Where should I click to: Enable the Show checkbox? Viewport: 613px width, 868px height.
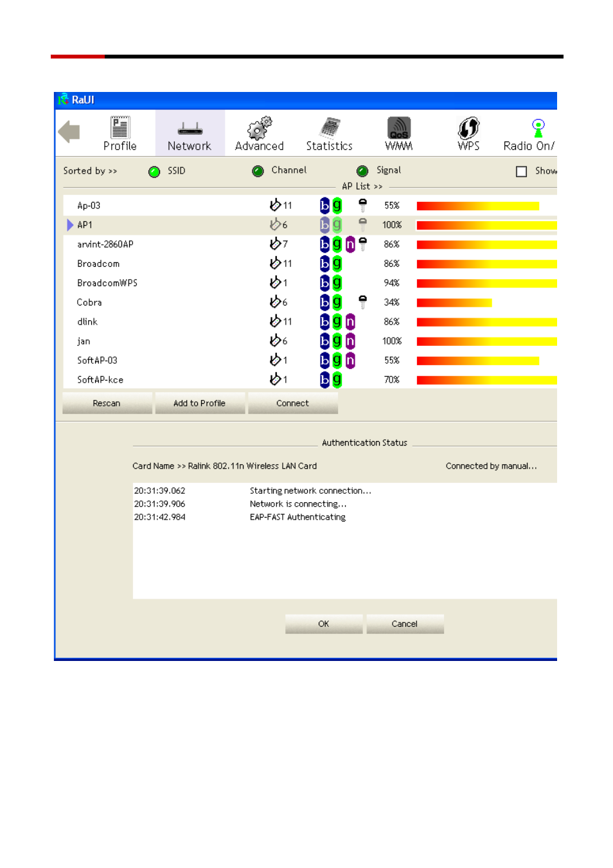pyautogui.click(x=522, y=171)
